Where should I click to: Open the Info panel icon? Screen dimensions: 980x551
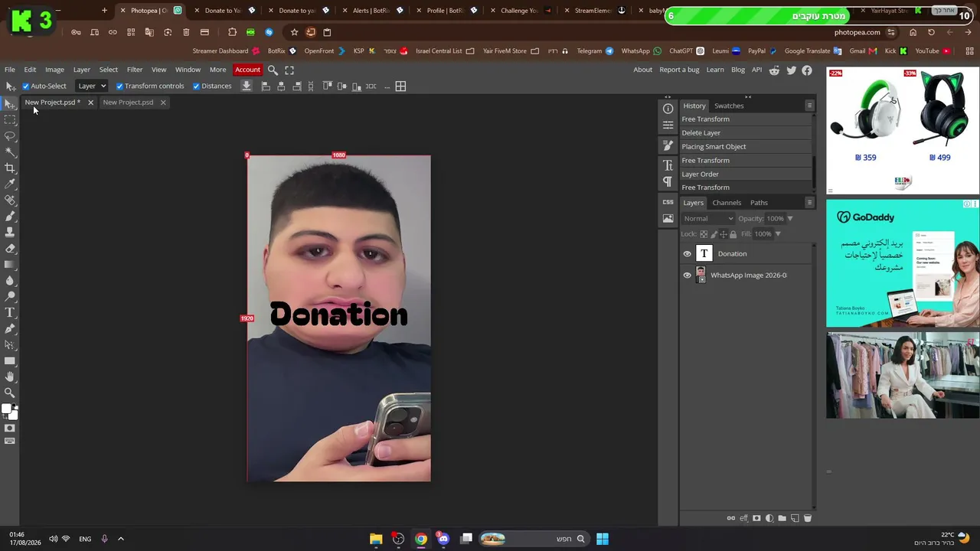click(x=668, y=109)
